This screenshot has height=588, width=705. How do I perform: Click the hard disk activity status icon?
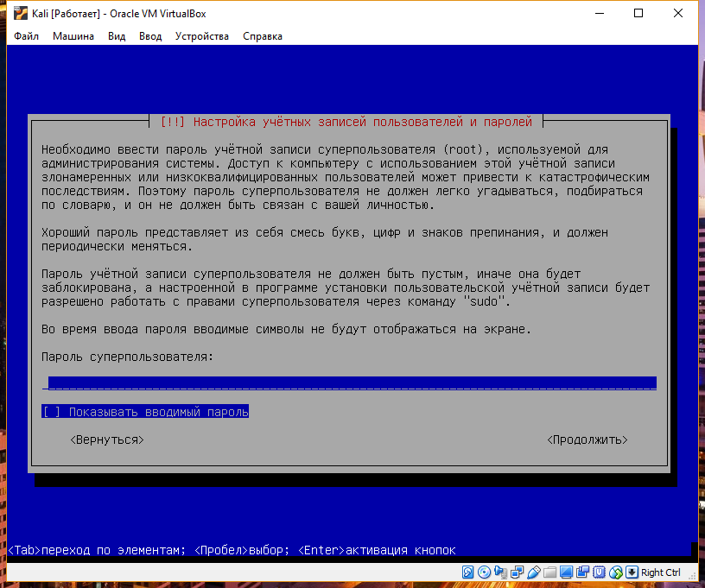point(467,572)
